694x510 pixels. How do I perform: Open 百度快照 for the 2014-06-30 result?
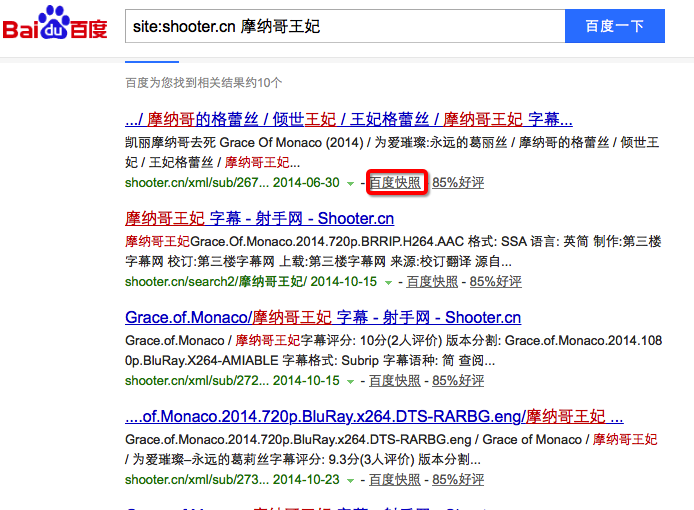click(x=395, y=182)
